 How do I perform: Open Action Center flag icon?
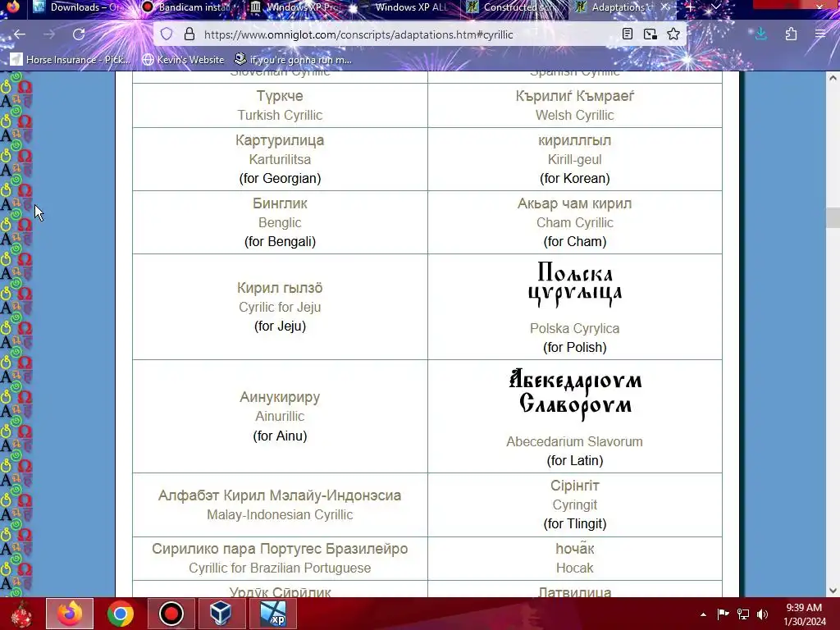pos(724,614)
